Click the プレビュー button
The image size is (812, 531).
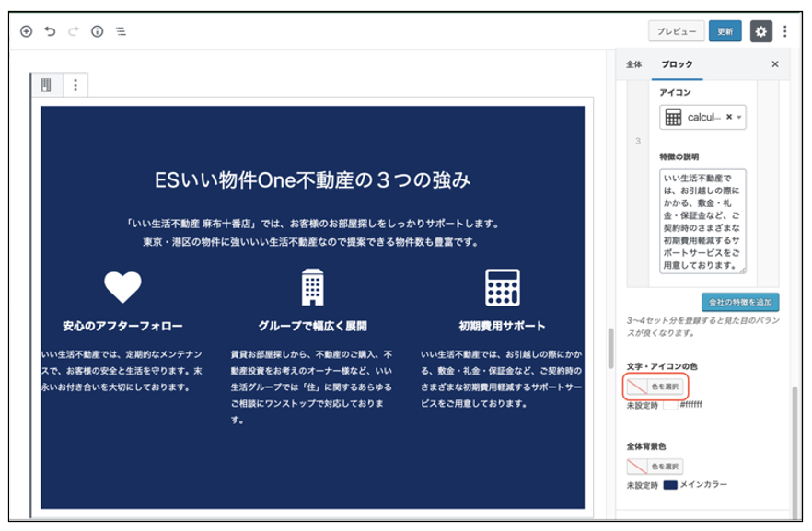coord(676,31)
